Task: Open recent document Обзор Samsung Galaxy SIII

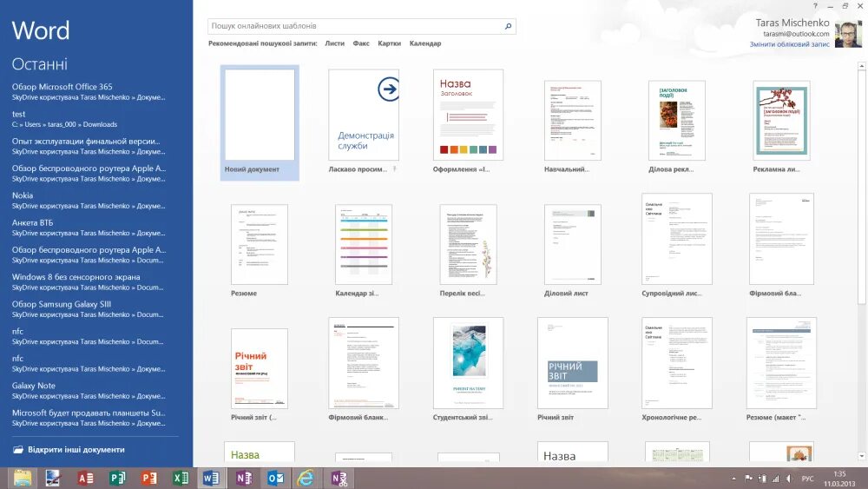Action: pyautogui.click(x=89, y=308)
